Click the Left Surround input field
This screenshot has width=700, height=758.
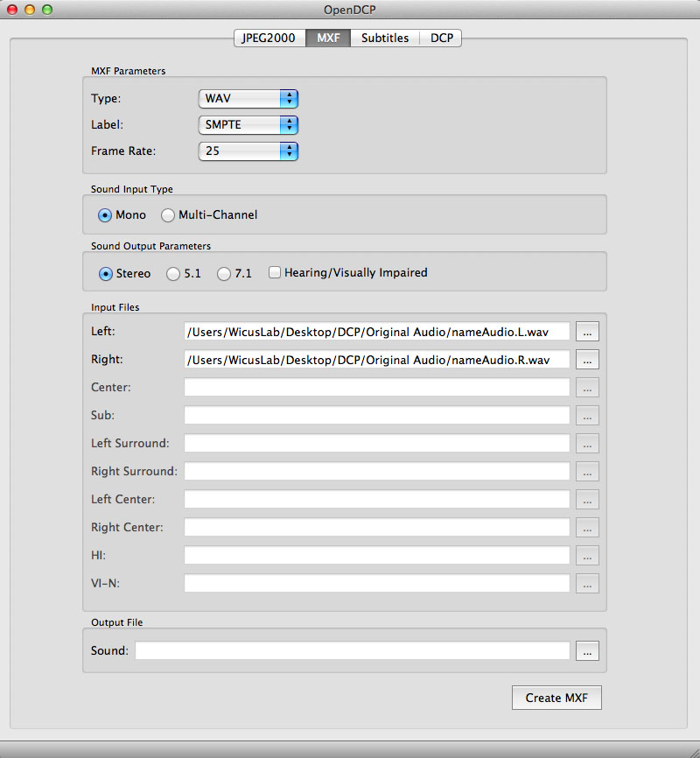(376, 443)
